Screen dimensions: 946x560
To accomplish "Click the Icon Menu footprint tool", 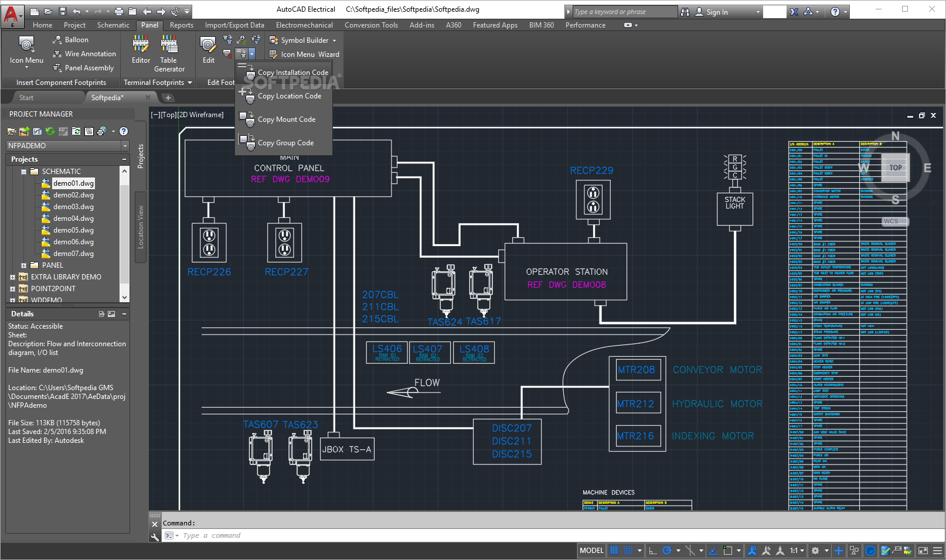I will click(x=26, y=51).
